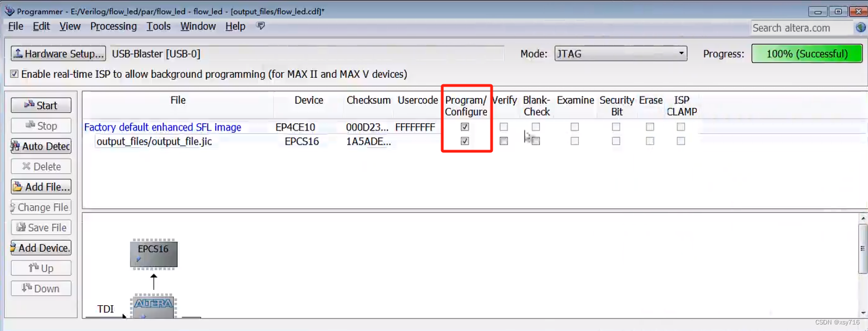Enable Verify for EP4CE10 row
Viewport: 868px width, 331px height.
504,127
